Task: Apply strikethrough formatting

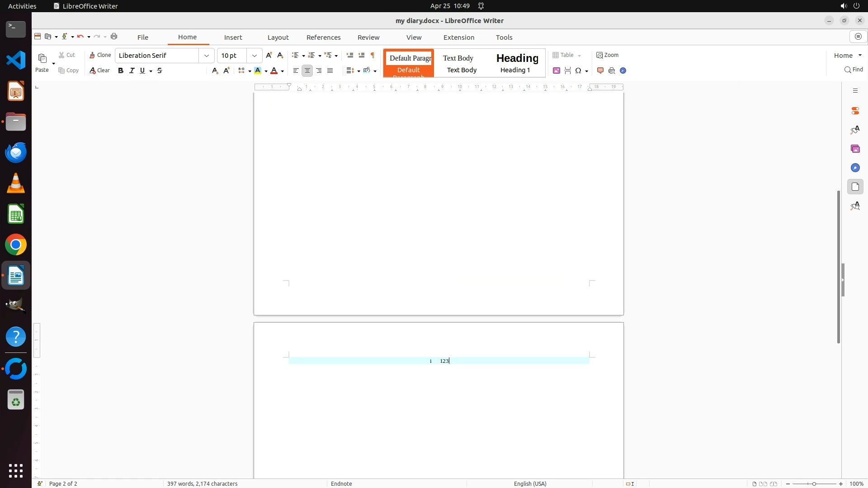Action: 160,70
